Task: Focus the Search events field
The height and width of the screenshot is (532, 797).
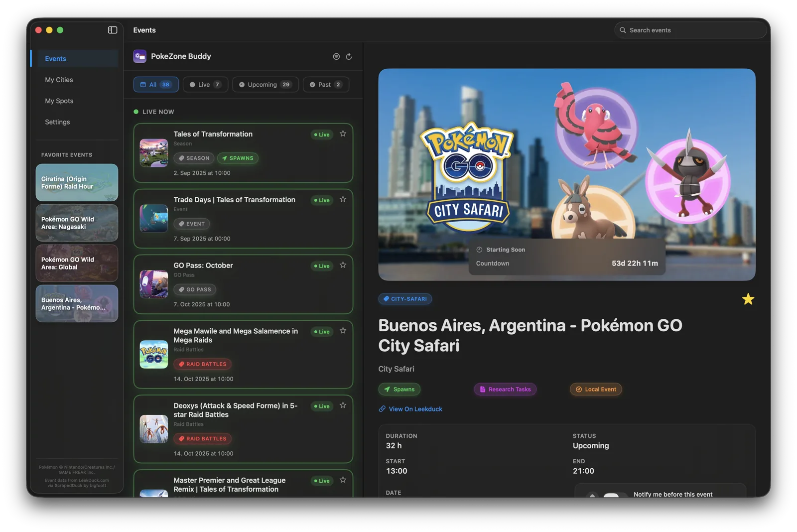Action: (x=690, y=30)
